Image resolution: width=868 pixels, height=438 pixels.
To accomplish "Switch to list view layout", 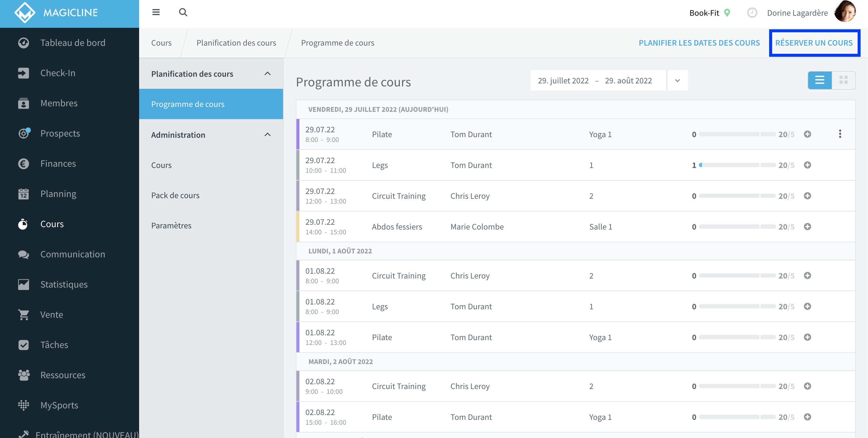I will [x=820, y=80].
